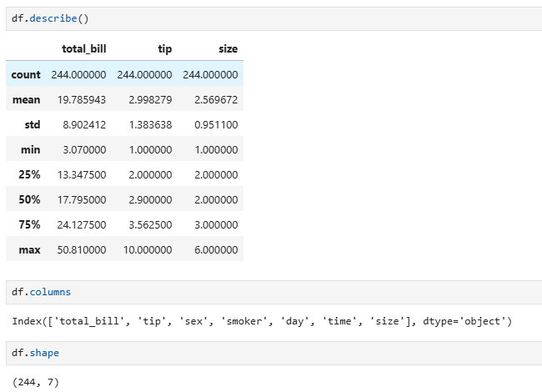This screenshot has height=392, width=542.
Task: Click the count row label
Action: pyautogui.click(x=26, y=74)
